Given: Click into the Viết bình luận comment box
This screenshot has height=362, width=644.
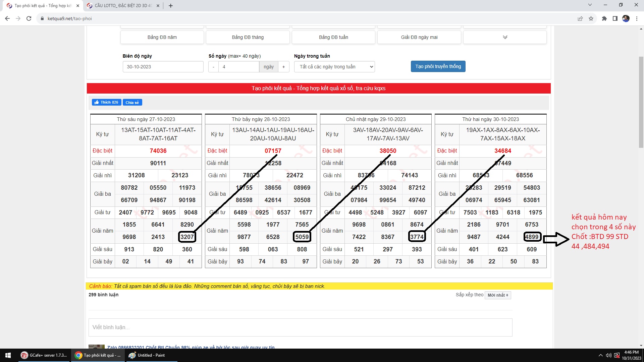Looking at the screenshot, I should tap(300, 327).
